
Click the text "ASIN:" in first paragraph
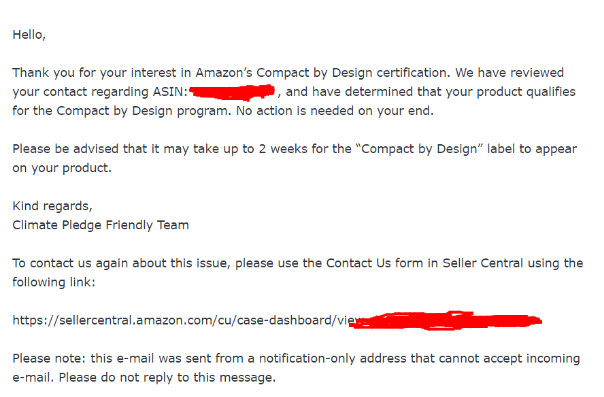pos(170,92)
